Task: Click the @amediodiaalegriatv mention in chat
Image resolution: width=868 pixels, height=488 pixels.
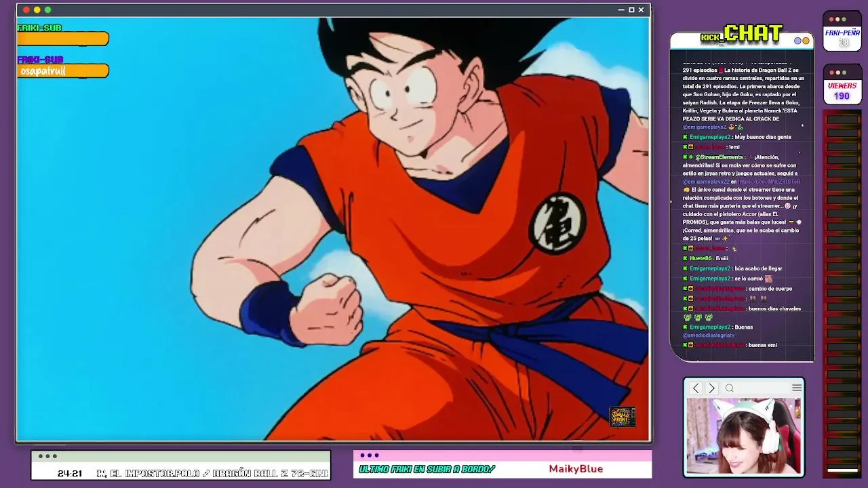Action: click(x=709, y=335)
